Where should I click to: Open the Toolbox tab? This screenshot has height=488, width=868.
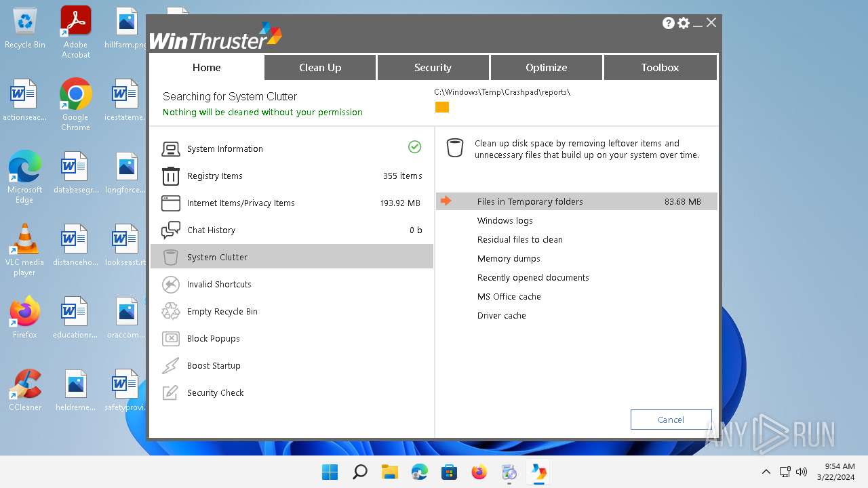point(660,67)
